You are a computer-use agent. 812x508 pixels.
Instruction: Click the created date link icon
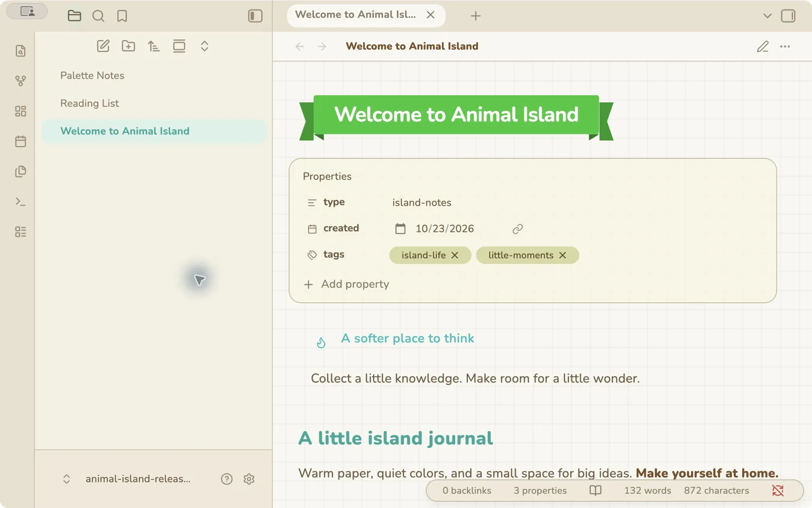pyautogui.click(x=518, y=229)
